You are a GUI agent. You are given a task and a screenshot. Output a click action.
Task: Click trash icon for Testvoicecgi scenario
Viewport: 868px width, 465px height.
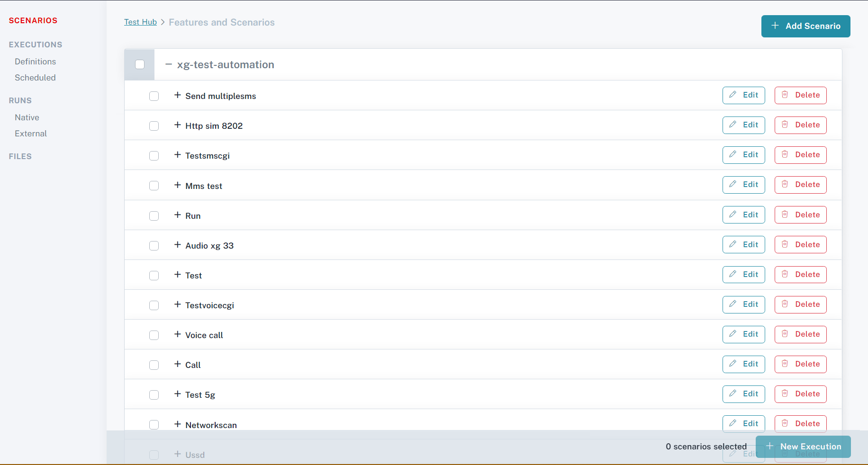pyautogui.click(x=785, y=304)
